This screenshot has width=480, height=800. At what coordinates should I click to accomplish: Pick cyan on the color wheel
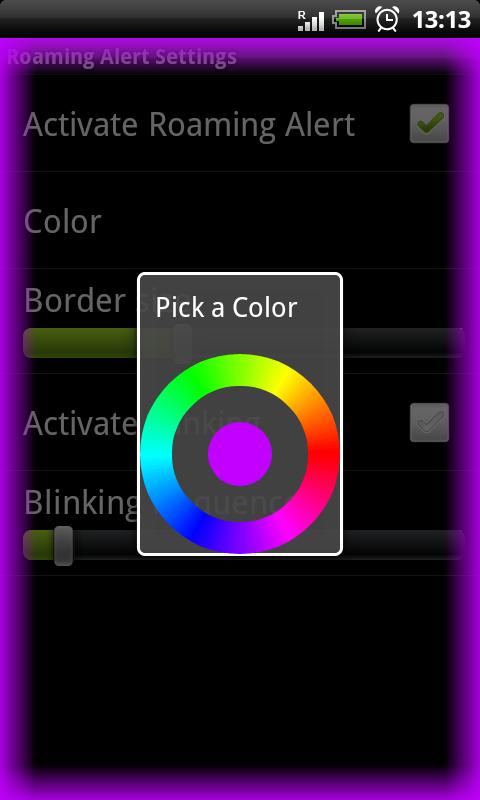coord(157,454)
